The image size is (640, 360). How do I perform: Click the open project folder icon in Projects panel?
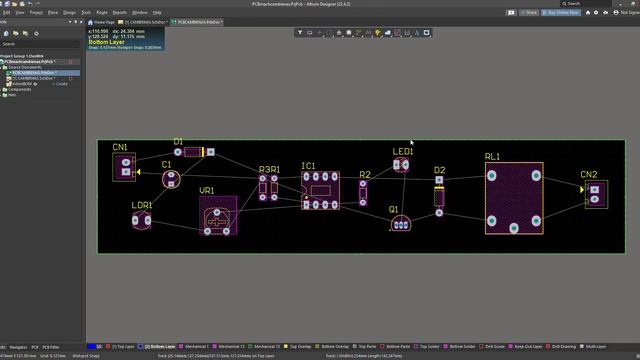(x=16, y=33)
